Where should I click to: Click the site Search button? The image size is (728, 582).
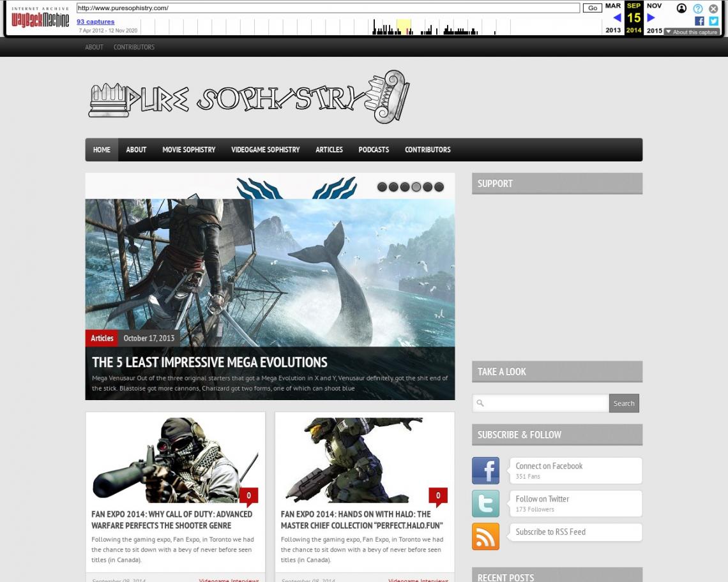coord(624,403)
